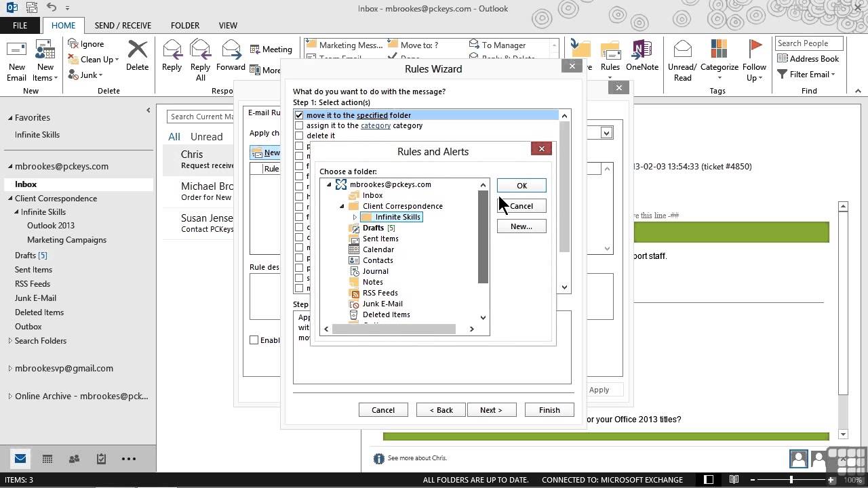Image resolution: width=868 pixels, height=488 pixels.
Task: Collapse the mbrookes@pckeys.com node in folder chooser
Action: coord(329,184)
